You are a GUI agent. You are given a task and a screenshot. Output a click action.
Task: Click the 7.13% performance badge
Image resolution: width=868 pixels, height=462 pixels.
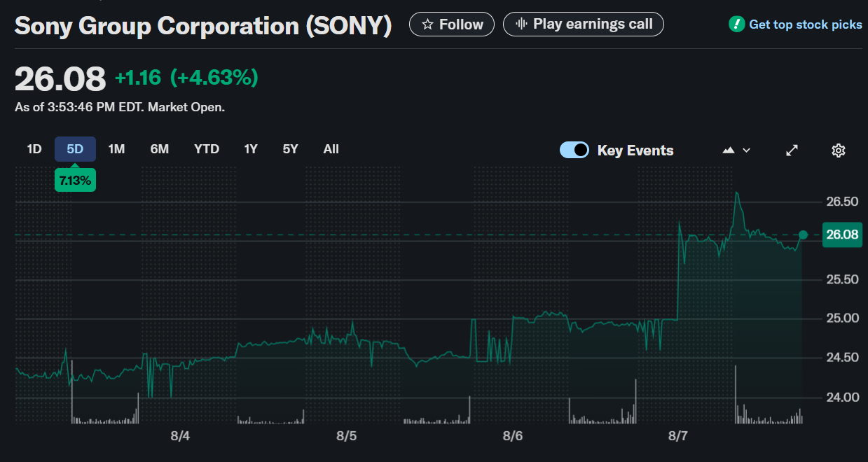[x=75, y=181]
